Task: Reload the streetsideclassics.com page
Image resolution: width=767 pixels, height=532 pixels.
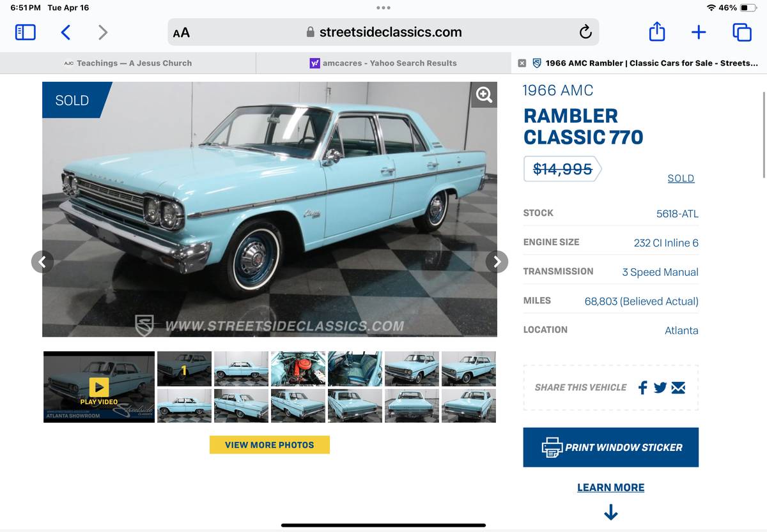Action: point(585,32)
